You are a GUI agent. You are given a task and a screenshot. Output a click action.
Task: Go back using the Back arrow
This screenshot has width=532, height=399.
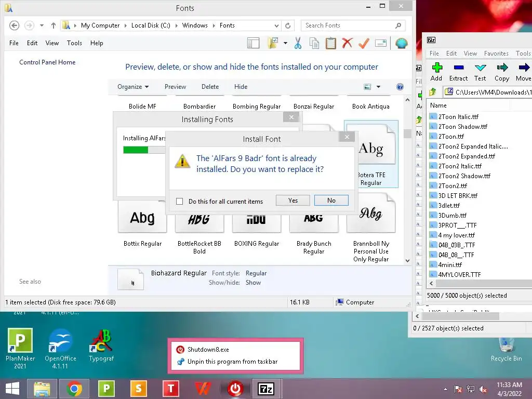pos(14,25)
